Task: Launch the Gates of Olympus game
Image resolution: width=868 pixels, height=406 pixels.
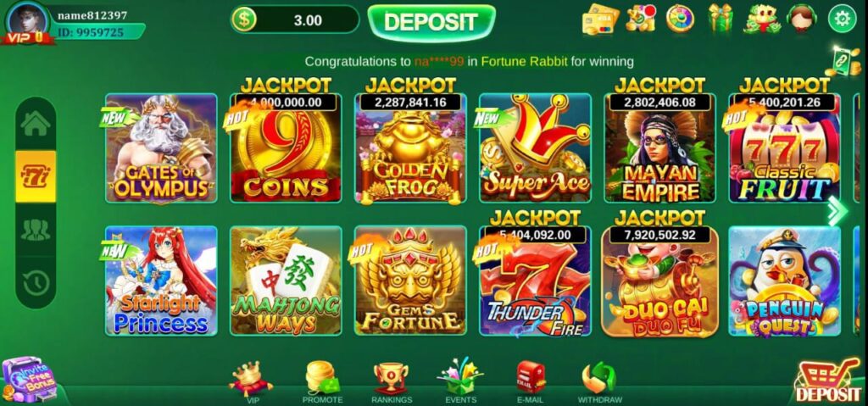Action: tap(161, 147)
